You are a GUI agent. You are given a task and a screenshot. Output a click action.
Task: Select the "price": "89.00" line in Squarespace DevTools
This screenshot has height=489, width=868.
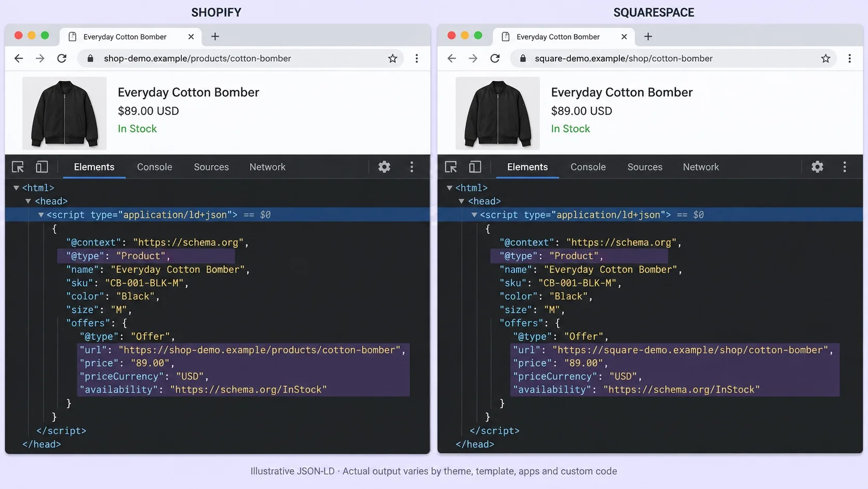coord(560,363)
